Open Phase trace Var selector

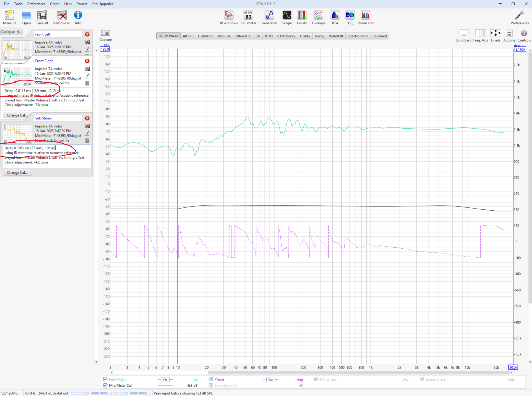point(271,379)
